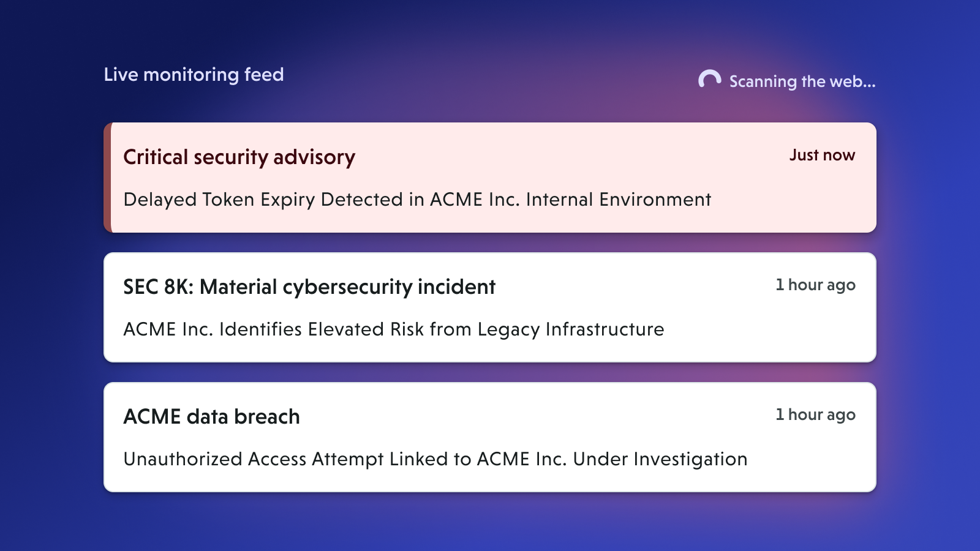Viewport: 980px width, 551px height.
Task: Open the "Unauthorized Access Attempt" description line
Action: point(435,459)
